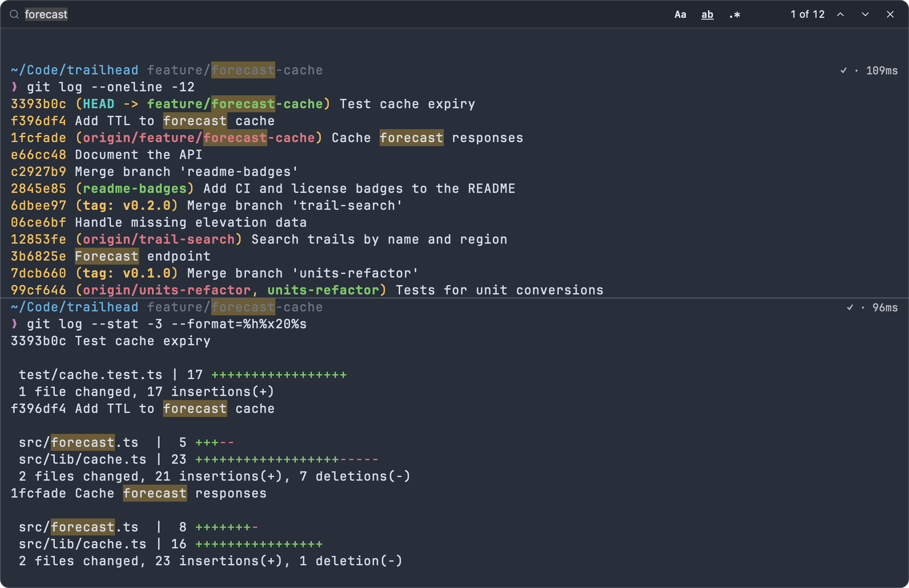This screenshot has width=909, height=588.
Task: Click the first '~/Code/trailhead' prompt path
Action: pyautogui.click(x=74, y=70)
